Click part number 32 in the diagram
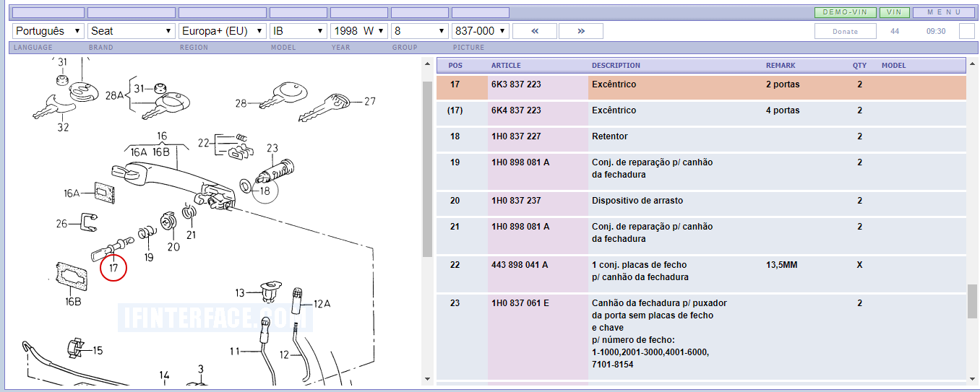The image size is (980, 392). (63, 127)
